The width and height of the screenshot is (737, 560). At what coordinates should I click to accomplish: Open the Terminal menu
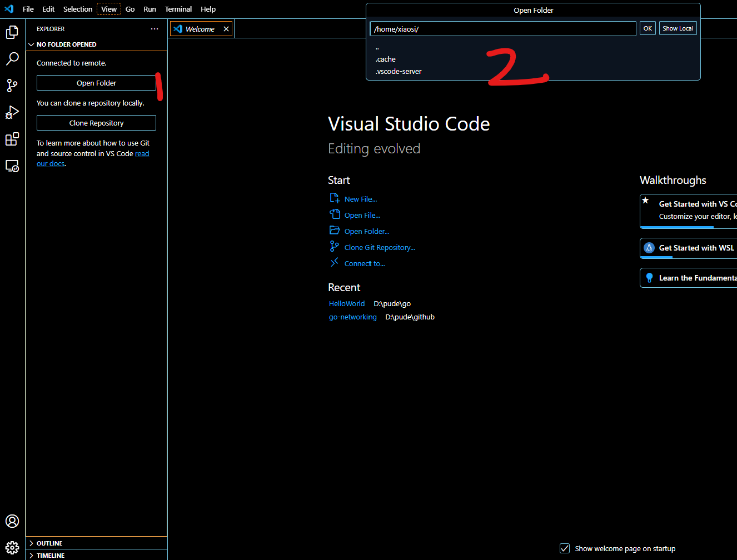pyautogui.click(x=178, y=9)
